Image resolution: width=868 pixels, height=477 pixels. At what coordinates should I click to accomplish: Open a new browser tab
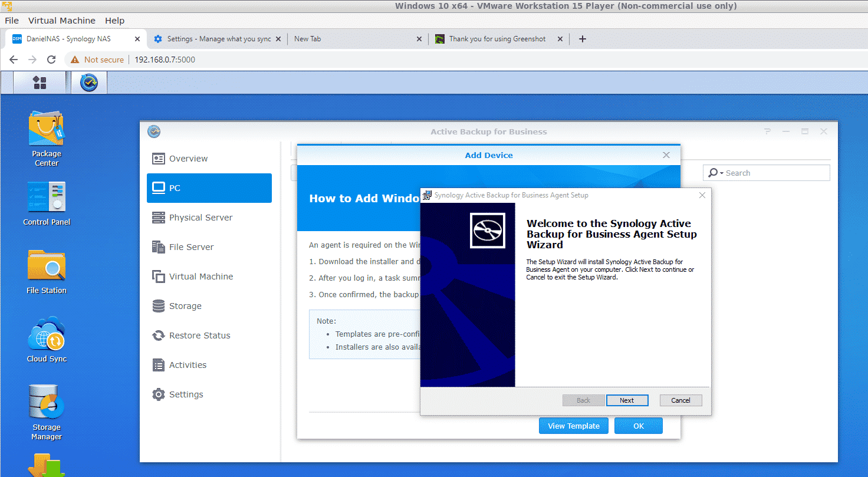click(x=583, y=39)
